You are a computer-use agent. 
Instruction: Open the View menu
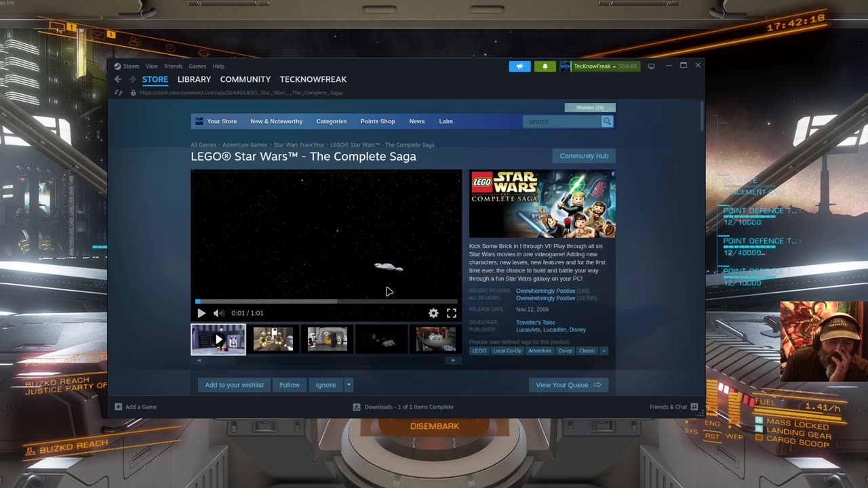click(x=151, y=66)
